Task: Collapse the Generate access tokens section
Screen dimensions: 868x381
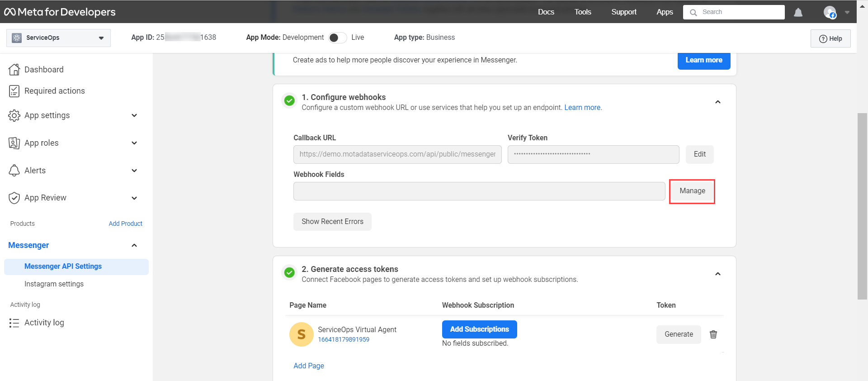Action: click(x=718, y=274)
